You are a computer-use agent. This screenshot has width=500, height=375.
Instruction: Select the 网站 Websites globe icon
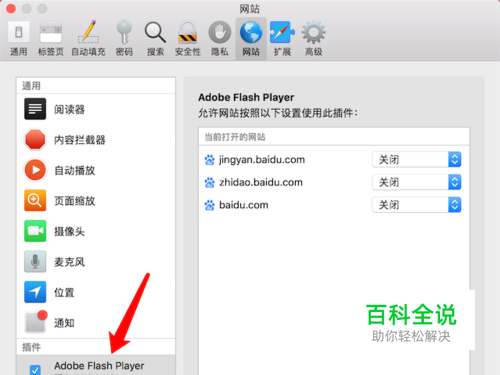tap(251, 32)
